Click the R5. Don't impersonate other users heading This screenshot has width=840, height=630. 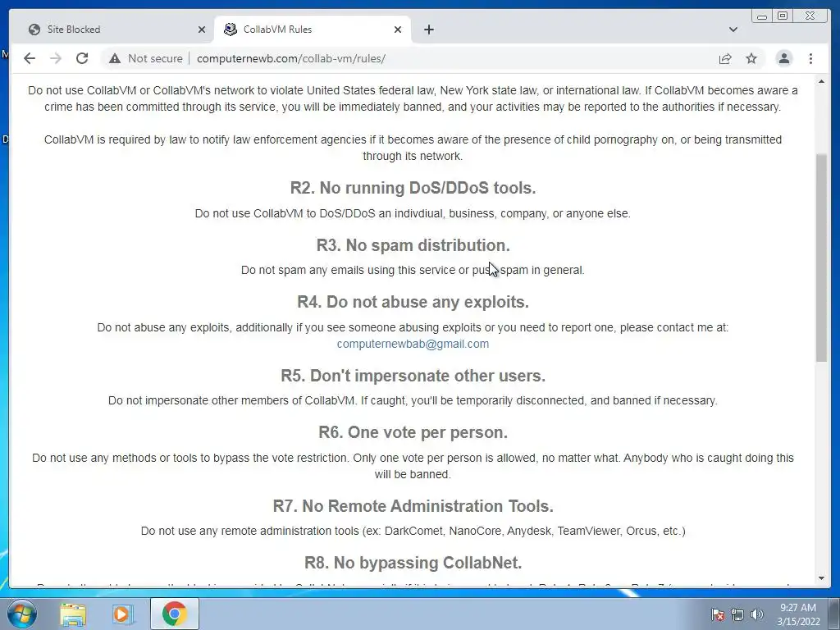(413, 376)
